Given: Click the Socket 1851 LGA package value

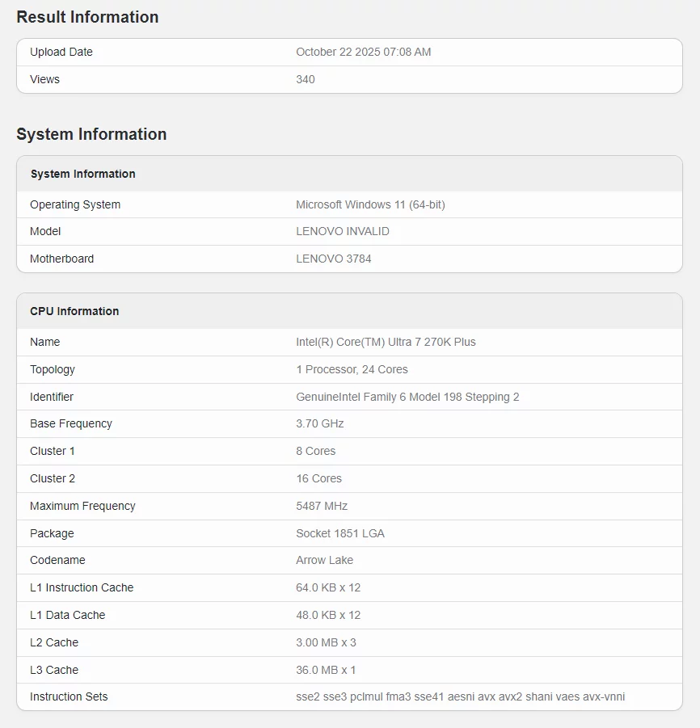Looking at the screenshot, I should [x=340, y=533].
